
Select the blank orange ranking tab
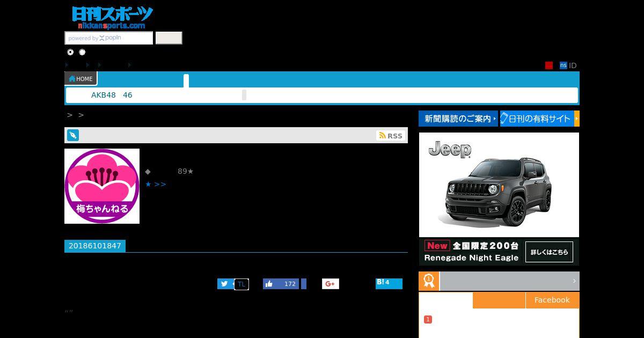tap(499, 300)
